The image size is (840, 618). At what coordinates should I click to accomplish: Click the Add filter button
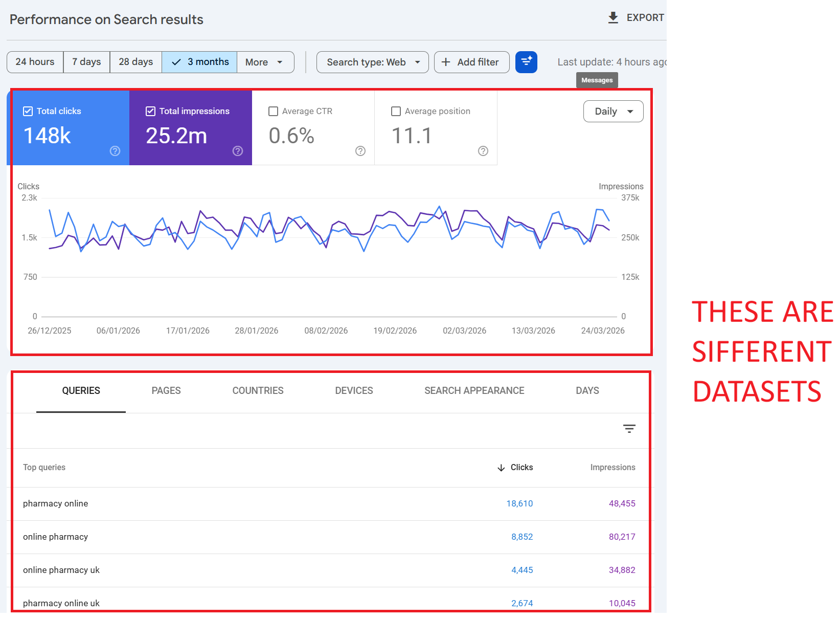coord(471,62)
